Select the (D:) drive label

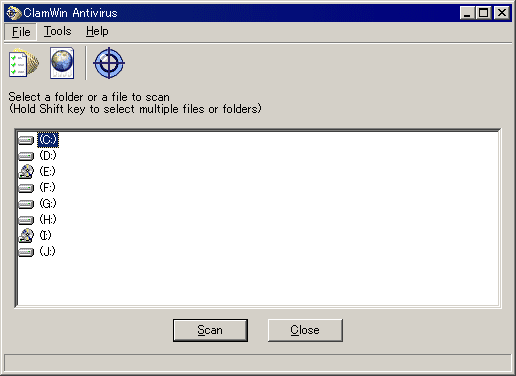[48, 156]
